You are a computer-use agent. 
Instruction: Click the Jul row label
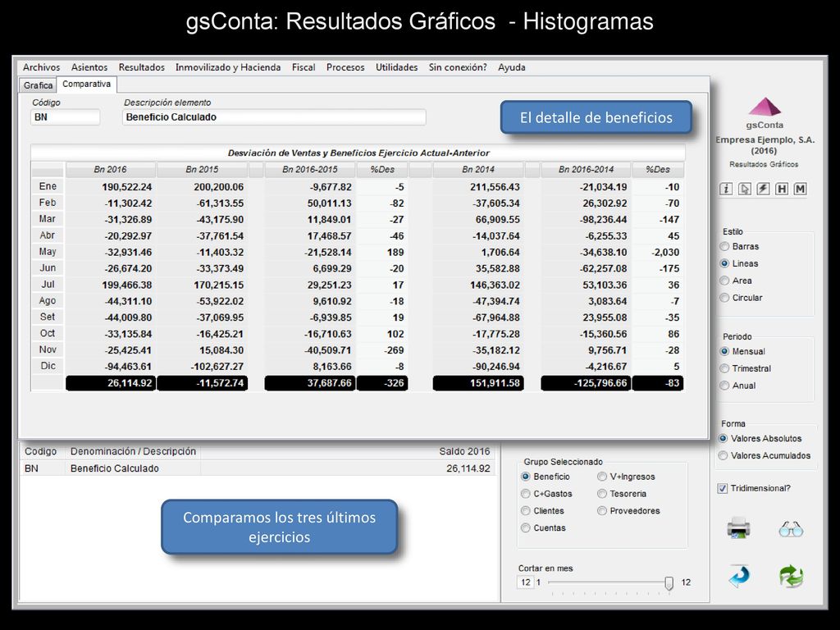pos(48,285)
